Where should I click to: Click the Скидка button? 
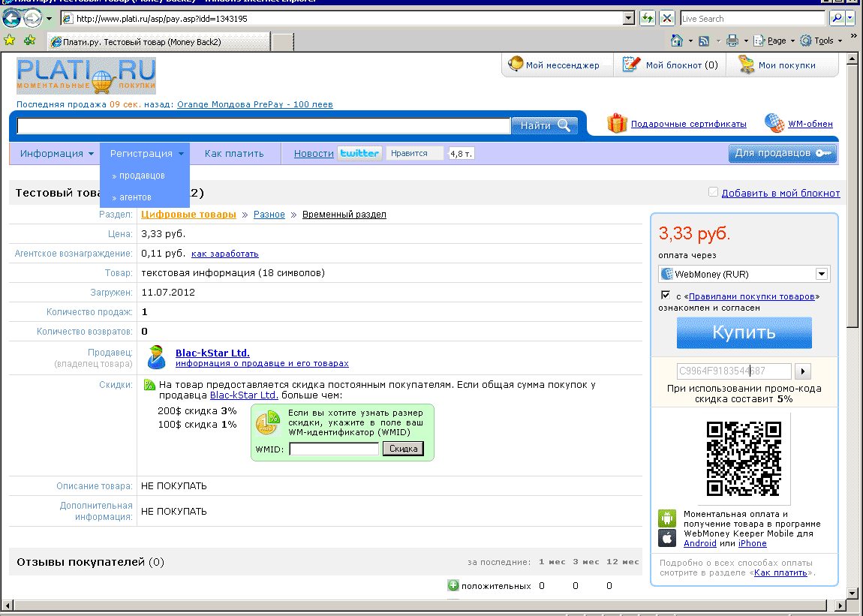[x=404, y=449]
